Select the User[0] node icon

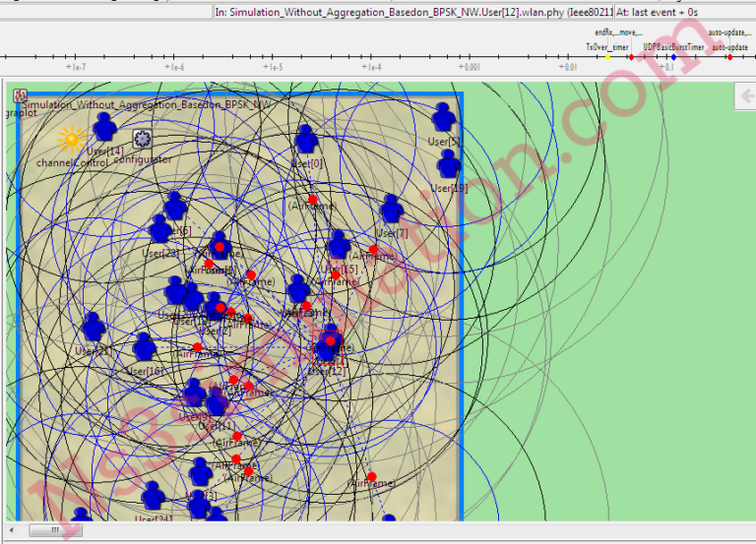tap(306, 140)
